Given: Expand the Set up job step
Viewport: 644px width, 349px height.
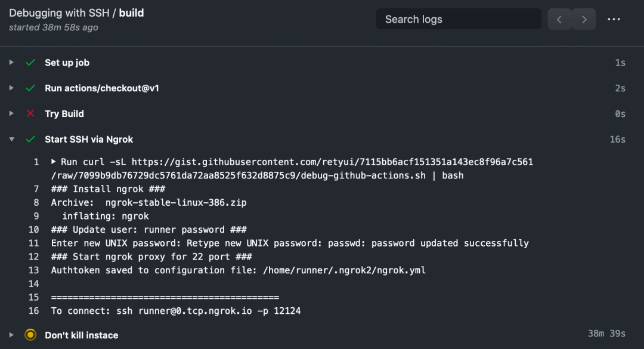Looking at the screenshot, I should [x=11, y=63].
